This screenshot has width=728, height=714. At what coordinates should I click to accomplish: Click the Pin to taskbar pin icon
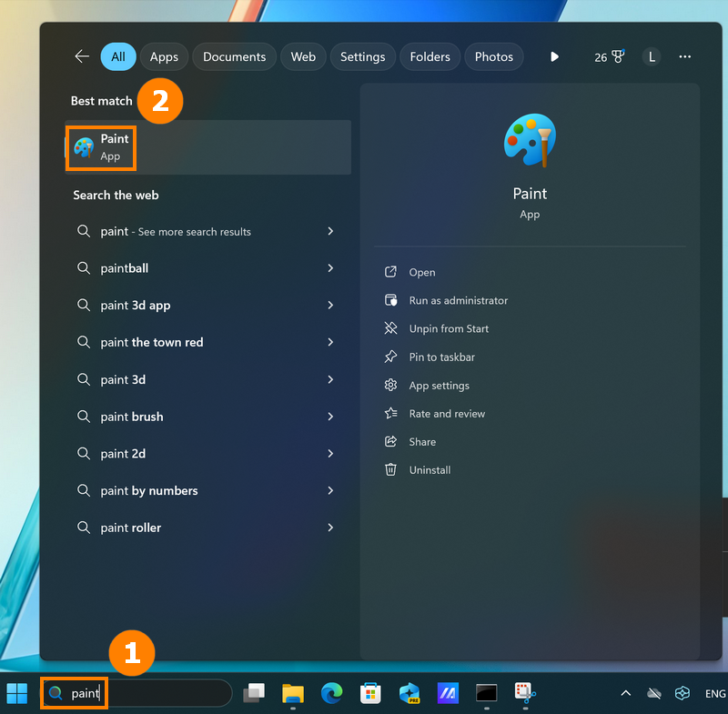point(390,357)
